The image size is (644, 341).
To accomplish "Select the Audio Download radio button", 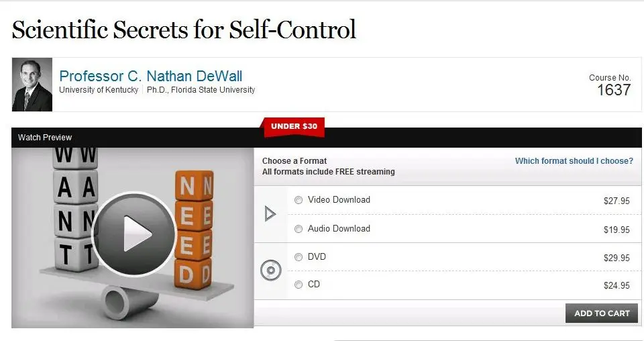I will click(x=299, y=229).
